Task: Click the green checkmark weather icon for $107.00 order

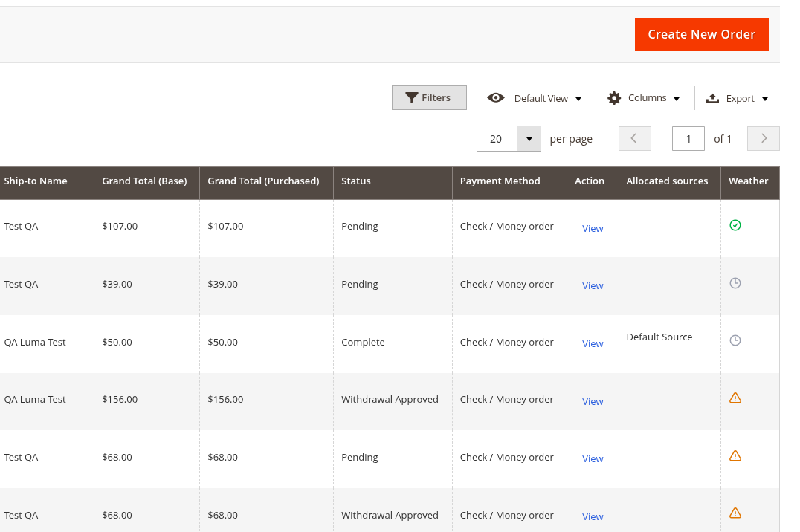Action: pos(735,225)
